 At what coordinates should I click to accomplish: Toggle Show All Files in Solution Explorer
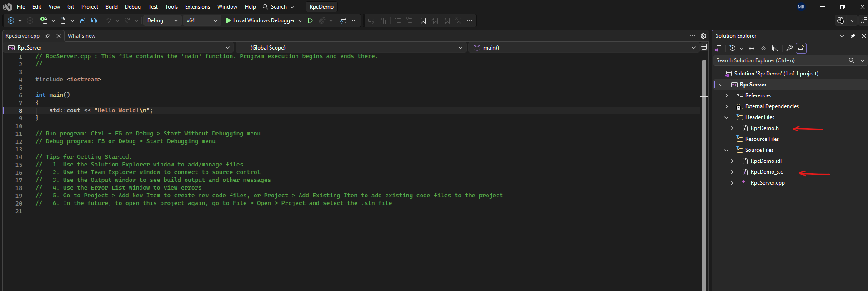coord(775,48)
